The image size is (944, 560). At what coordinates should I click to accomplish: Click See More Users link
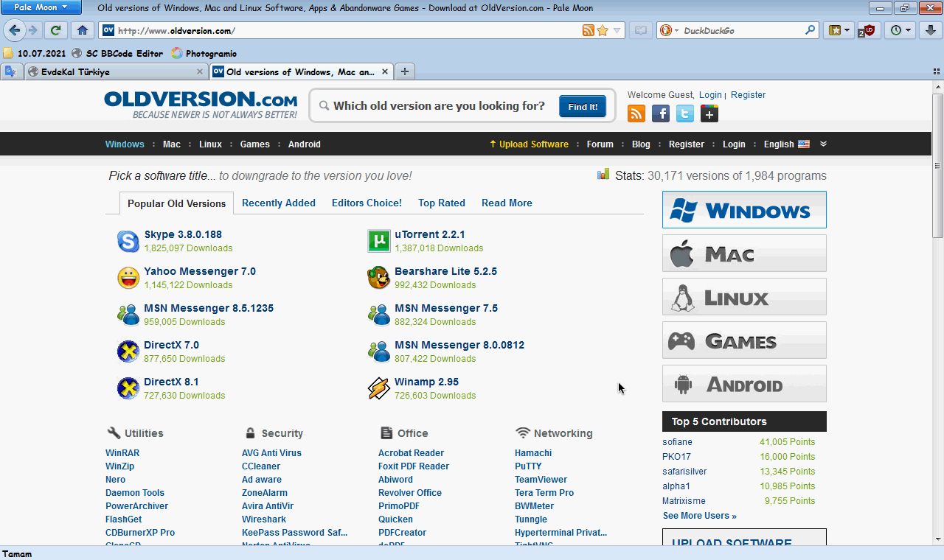699,516
